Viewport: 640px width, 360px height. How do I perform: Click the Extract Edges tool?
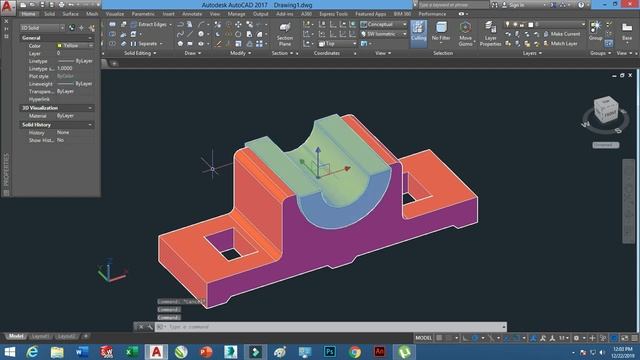click(148, 24)
